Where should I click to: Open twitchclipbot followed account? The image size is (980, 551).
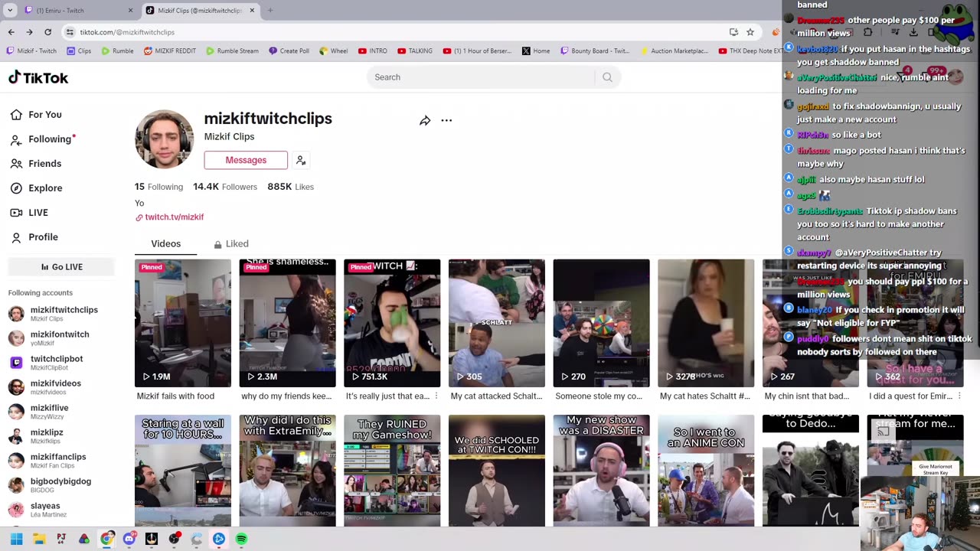(61, 363)
